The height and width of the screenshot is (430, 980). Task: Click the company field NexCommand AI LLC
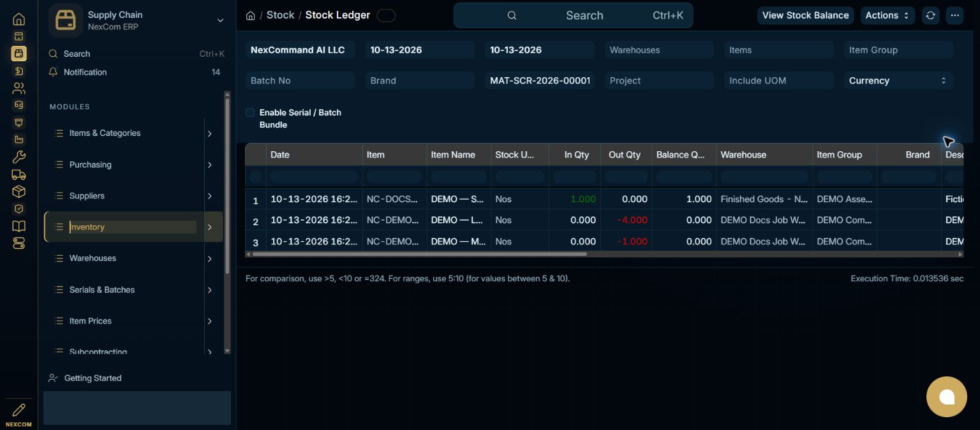click(300, 50)
